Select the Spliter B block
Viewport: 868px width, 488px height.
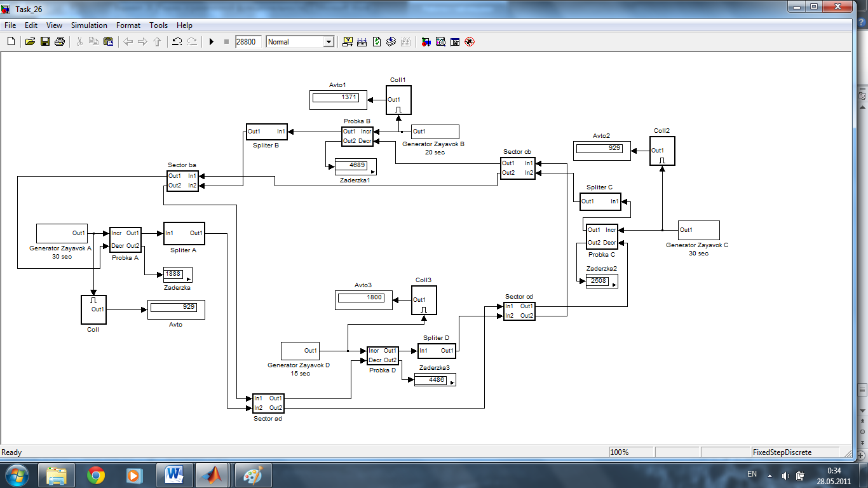(x=266, y=132)
